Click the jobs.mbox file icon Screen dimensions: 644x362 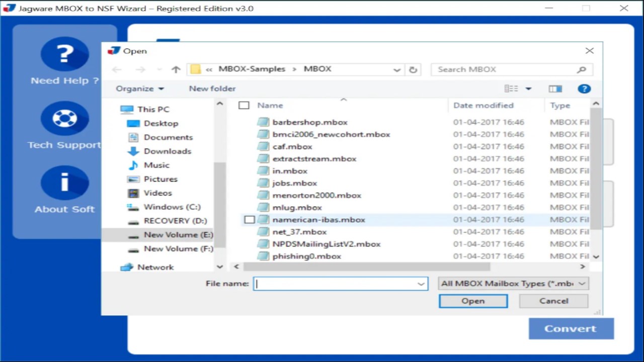pos(263,183)
